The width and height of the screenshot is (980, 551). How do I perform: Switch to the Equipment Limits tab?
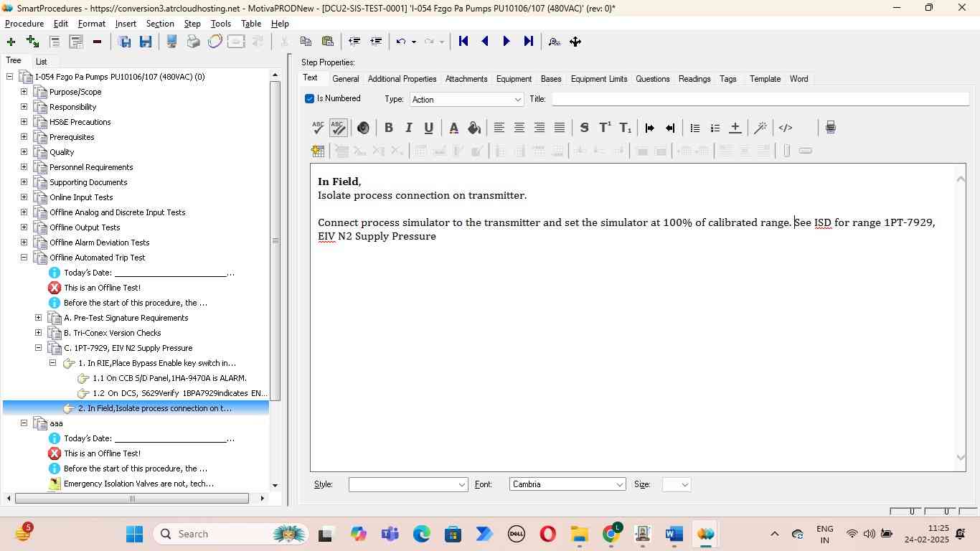click(599, 79)
